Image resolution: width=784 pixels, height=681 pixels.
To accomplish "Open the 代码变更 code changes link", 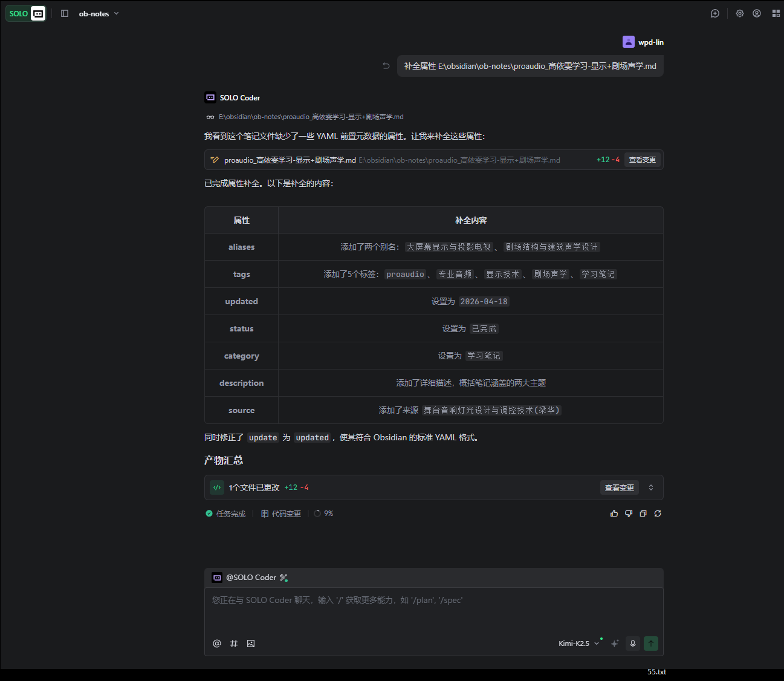I will (281, 513).
